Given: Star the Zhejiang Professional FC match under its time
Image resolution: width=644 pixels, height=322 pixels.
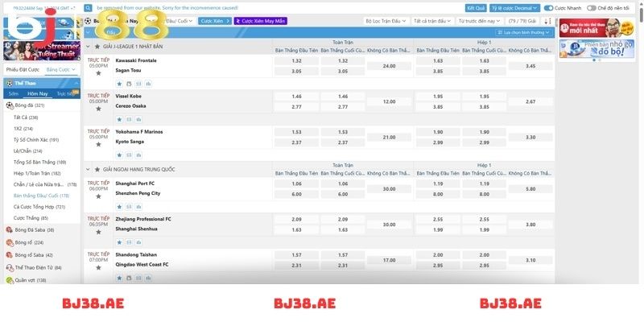Looking at the screenshot, I should 98,232.
